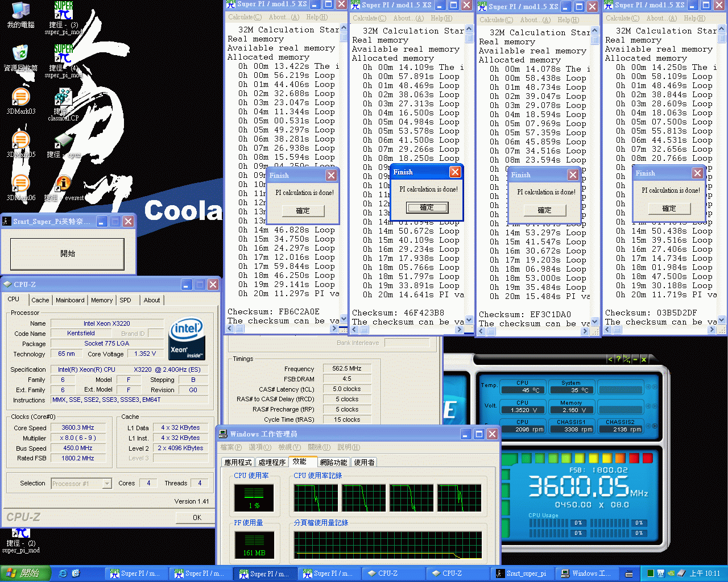Click the green X icon on monitoring widget
The width and height of the screenshot is (728, 582).
click(x=644, y=359)
